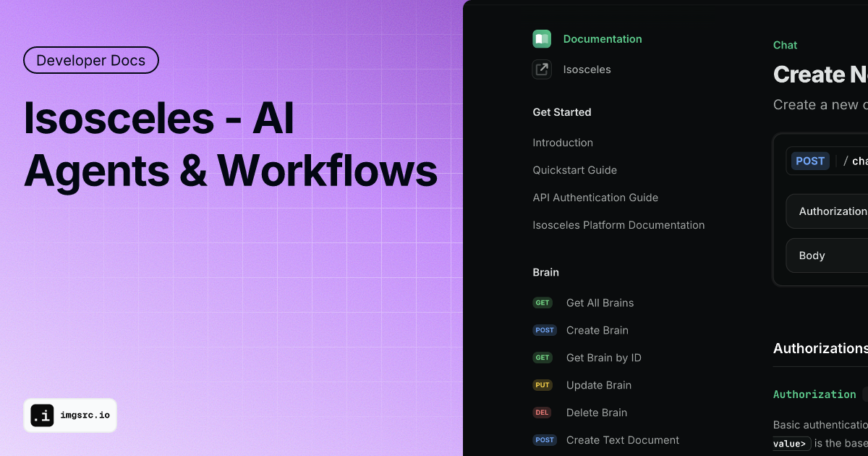Select Create Text Document endpoint
The image size is (868, 456).
pos(623,440)
